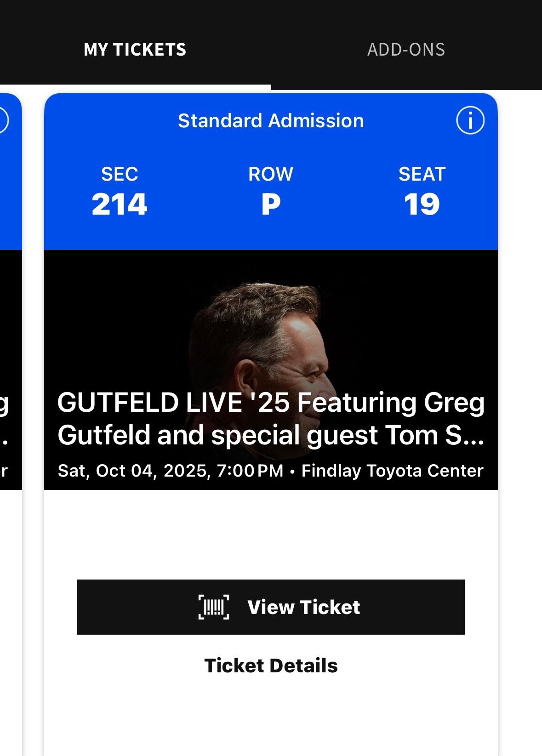Viewport: 542px width, 756px height.
Task: Tap the SEC label on the ticket
Action: coord(120,174)
